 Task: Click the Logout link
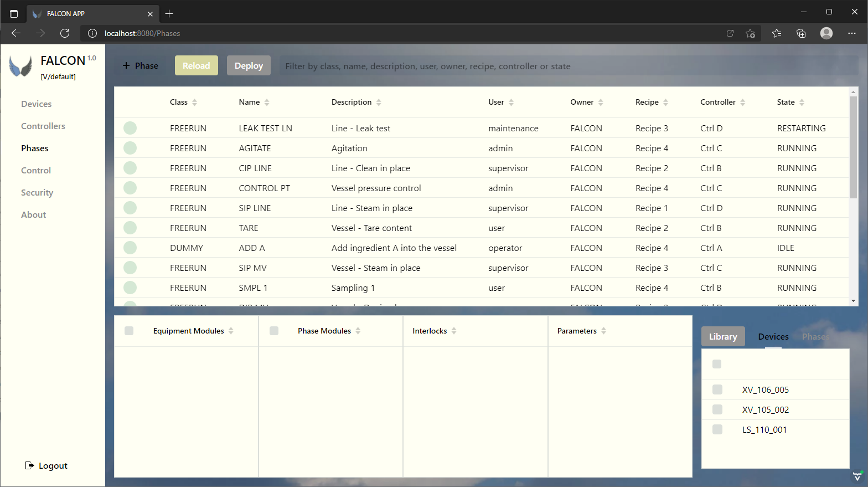coord(46,465)
